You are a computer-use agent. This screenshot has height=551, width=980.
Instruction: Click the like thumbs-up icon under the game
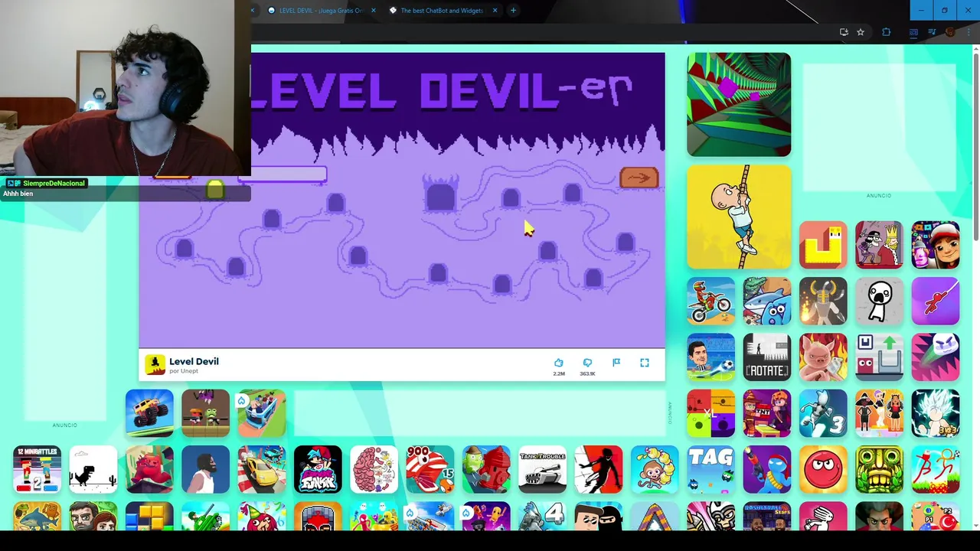(x=559, y=363)
